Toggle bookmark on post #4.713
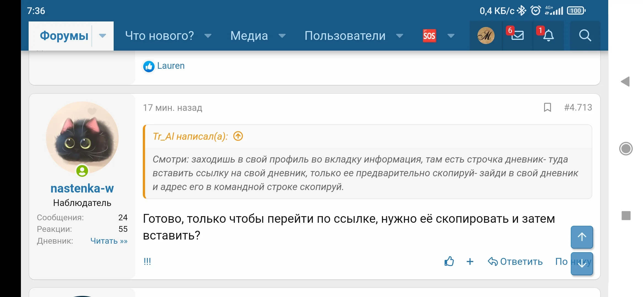The width and height of the screenshot is (644, 297). coord(547,107)
